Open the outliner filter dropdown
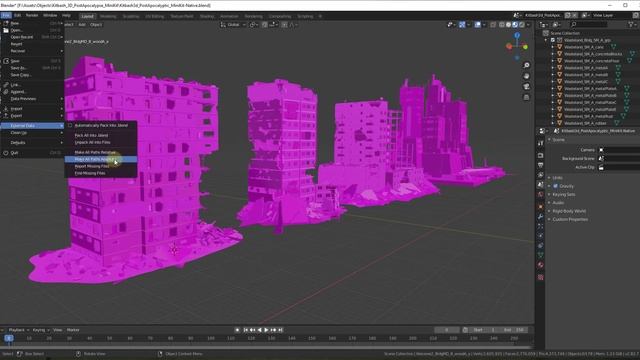The image size is (640, 360). [632, 25]
